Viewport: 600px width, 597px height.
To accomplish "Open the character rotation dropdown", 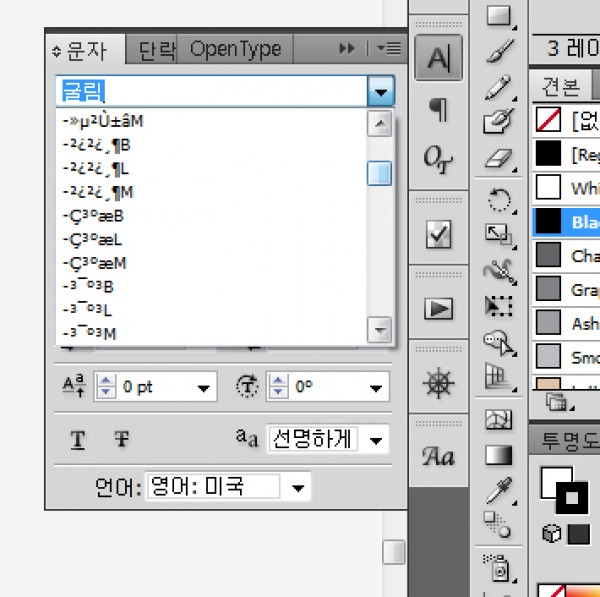I will tap(376, 388).
